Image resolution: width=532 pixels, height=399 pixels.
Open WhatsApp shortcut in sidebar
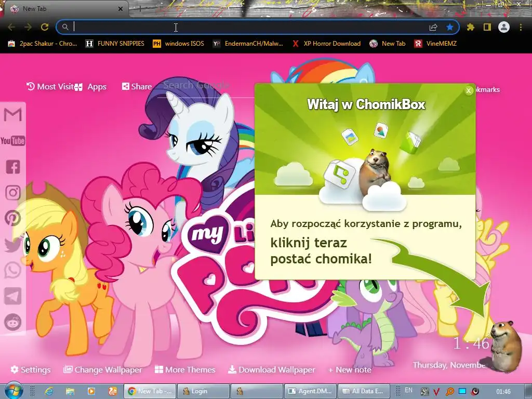13,270
